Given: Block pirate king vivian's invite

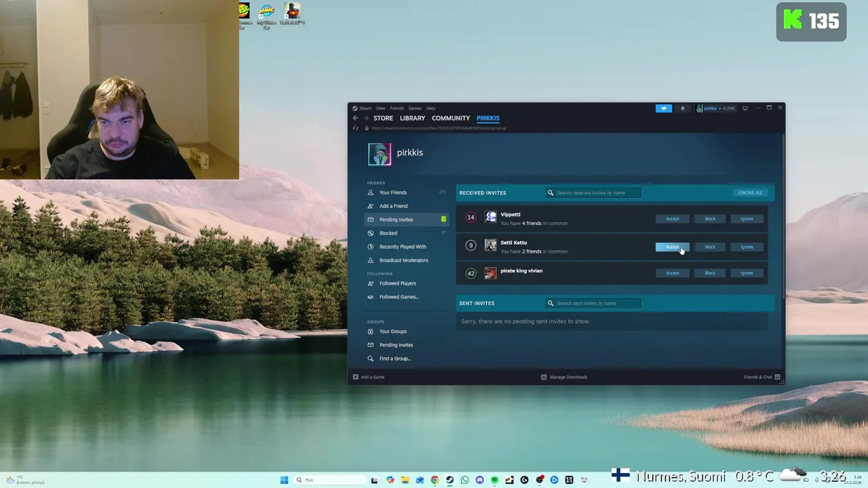Looking at the screenshot, I should [x=710, y=273].
